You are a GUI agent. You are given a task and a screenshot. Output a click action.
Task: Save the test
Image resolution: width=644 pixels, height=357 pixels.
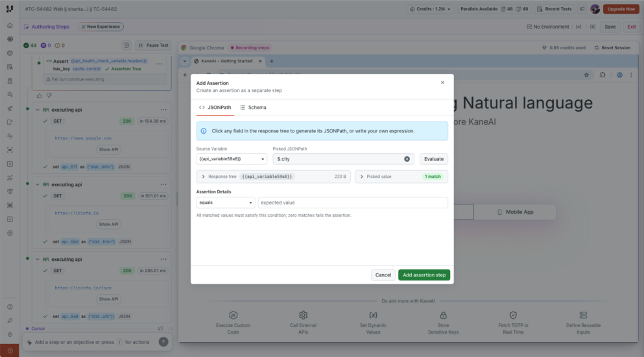(x=610, y=27)
